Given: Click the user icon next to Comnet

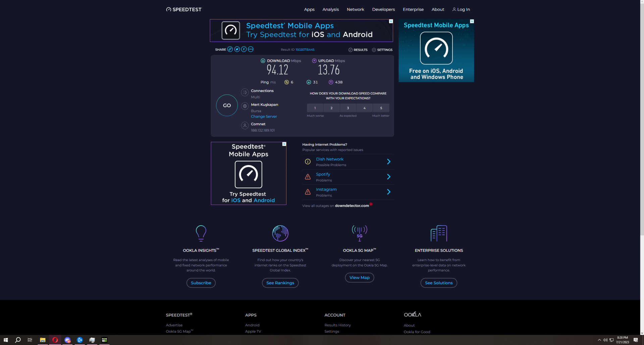Looking at the screenshot, I should (245, 126).
